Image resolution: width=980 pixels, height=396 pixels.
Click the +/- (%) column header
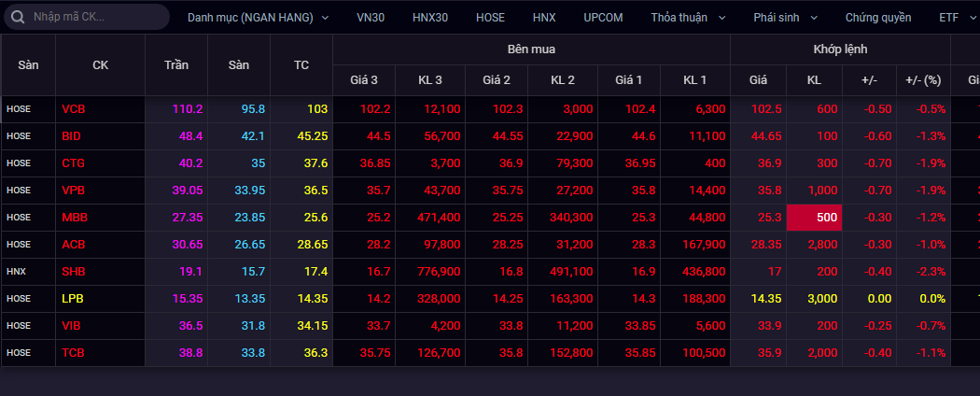(x=923, y=80)
